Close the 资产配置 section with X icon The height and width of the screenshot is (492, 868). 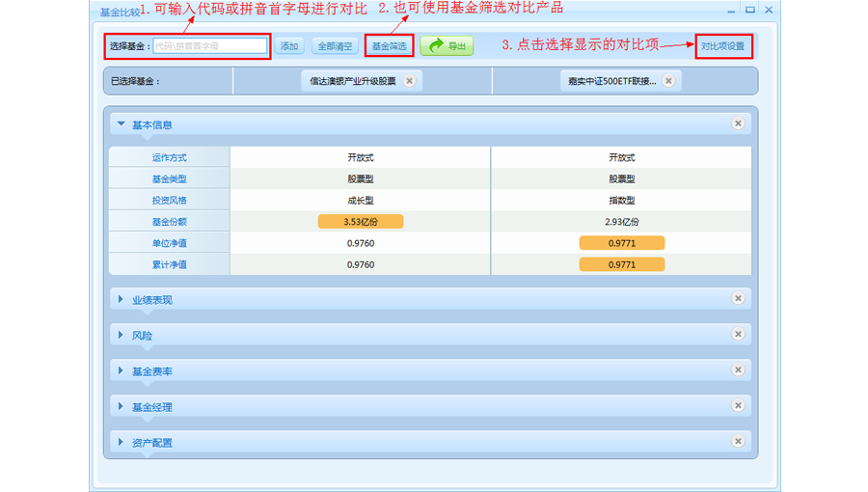tap(738, 442)
